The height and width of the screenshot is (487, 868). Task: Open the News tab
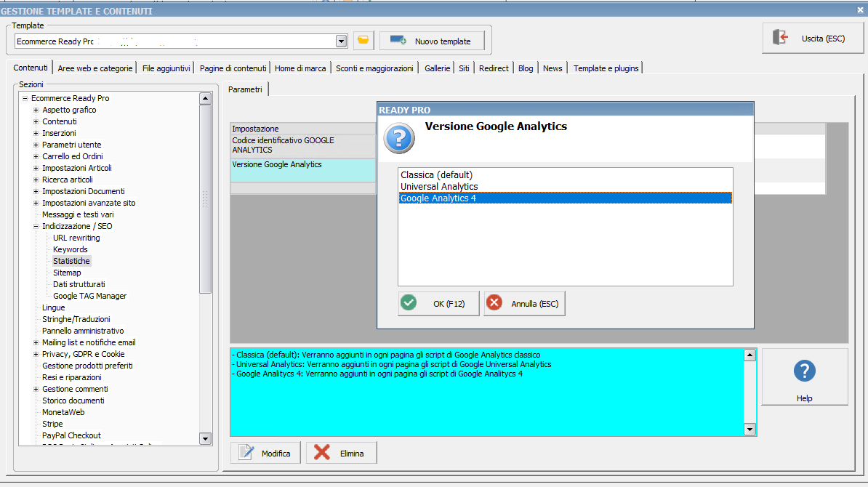(x=552, y=68)
